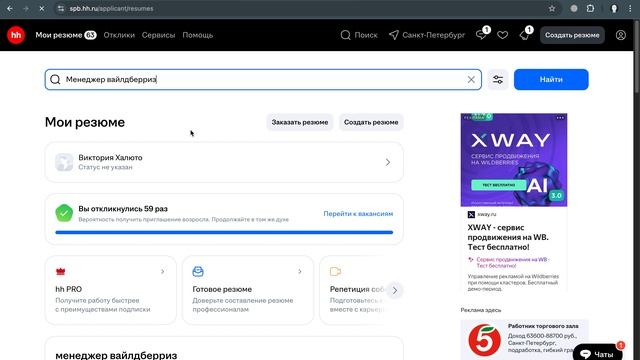The image size is (640, 360).
Task: Click the Пятёрочка logo thumbnail
Action: (x=484, y=340)
